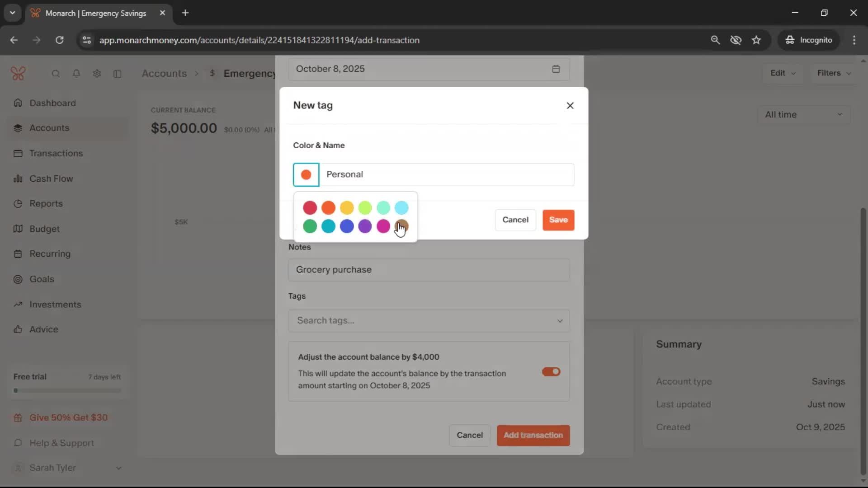
Task: Open search with the magnifier icon
Action: pos(56,74)
